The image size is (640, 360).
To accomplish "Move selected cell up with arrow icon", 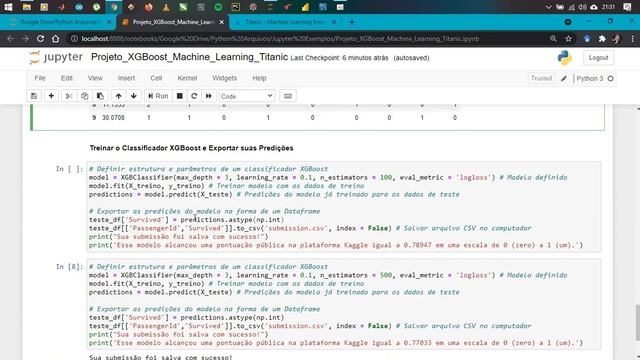I will coord(118,96).
